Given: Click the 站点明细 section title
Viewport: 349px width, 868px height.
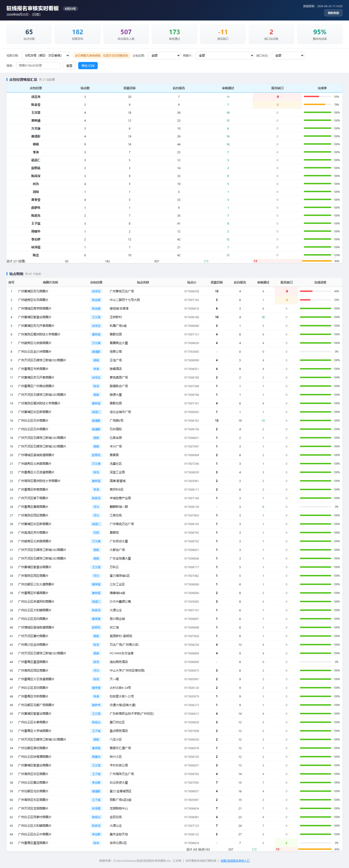Looking at the screenshot, I should point(16,274).
